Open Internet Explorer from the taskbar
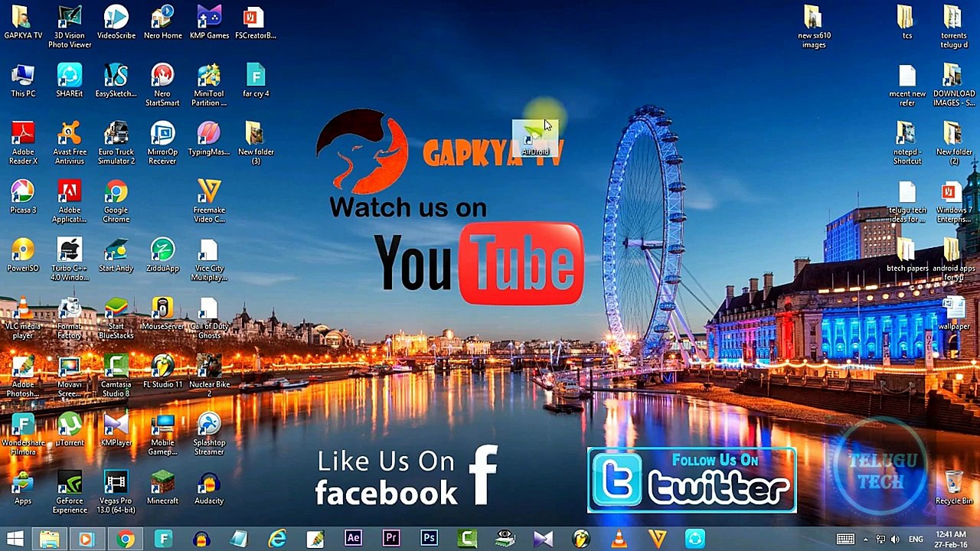The height and width of the screenshot is (551, 980). [277, 539]
